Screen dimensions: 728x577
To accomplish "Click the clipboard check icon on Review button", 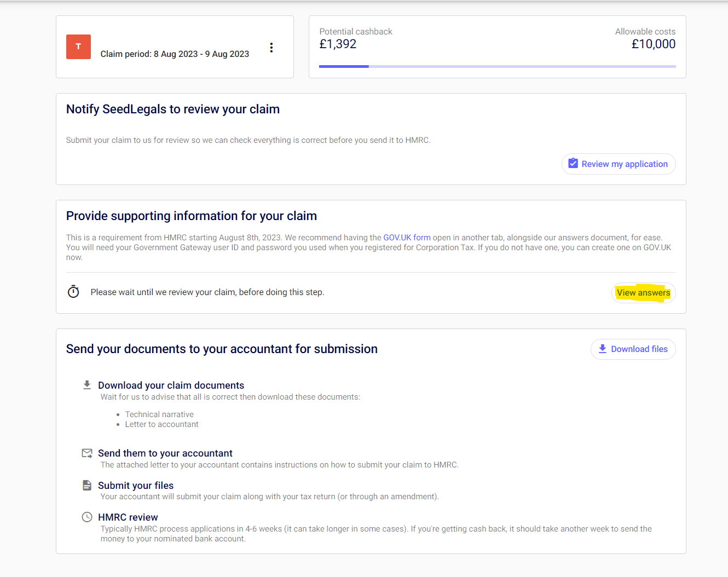I will [573, 164].
